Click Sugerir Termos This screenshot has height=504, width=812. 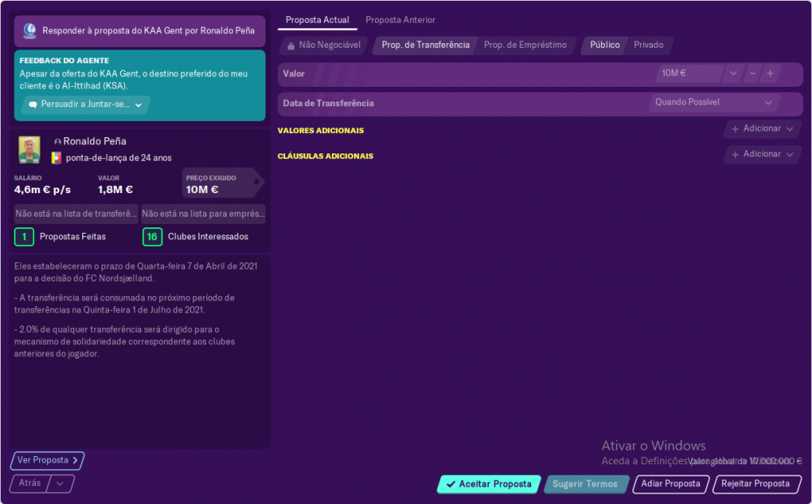coord(585,484)
